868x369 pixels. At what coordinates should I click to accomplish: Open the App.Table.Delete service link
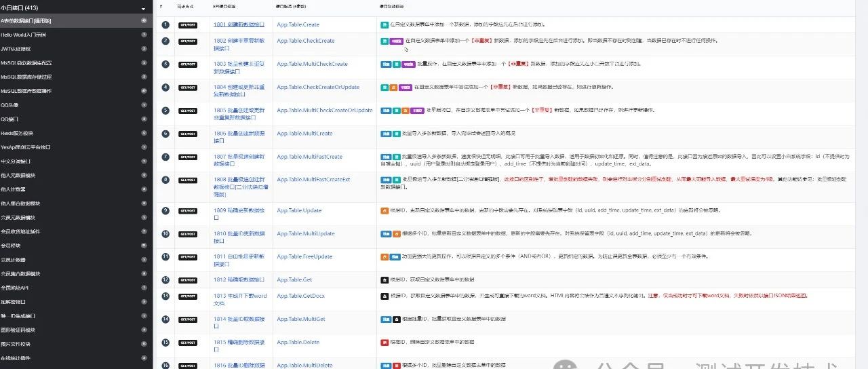point(298,342)
